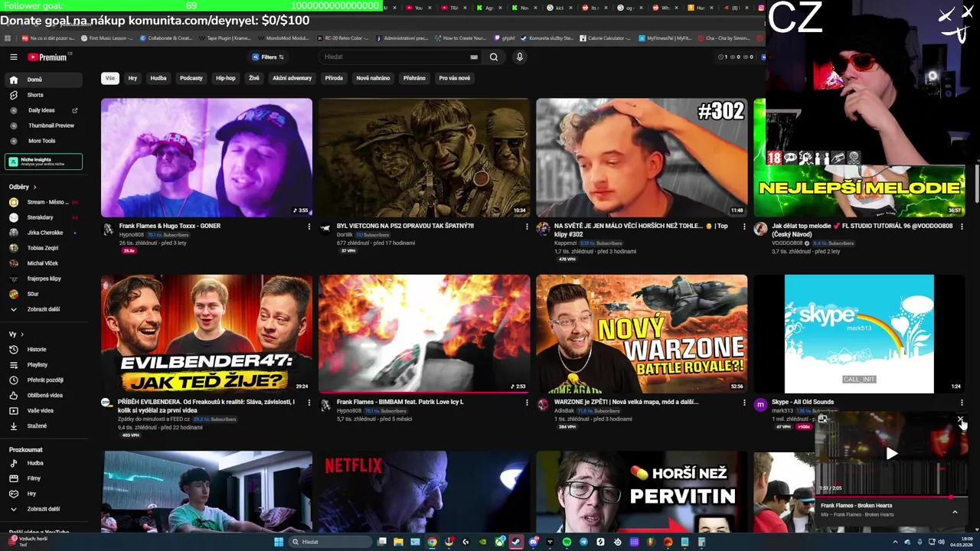Image resolution: width=980 pixels, height=551 pixels.
Task: Open Hudba under Prozkoumat
Action: click(x=43, y=463)
